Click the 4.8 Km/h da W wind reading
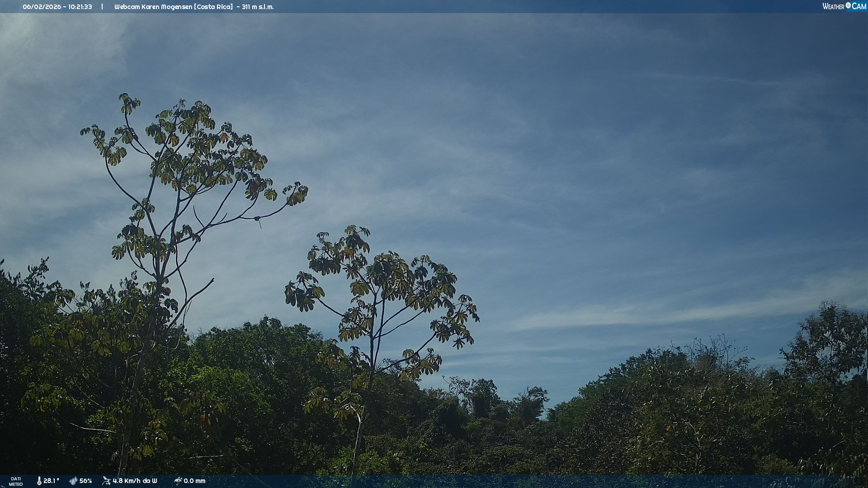 click(x=135, y=481)
